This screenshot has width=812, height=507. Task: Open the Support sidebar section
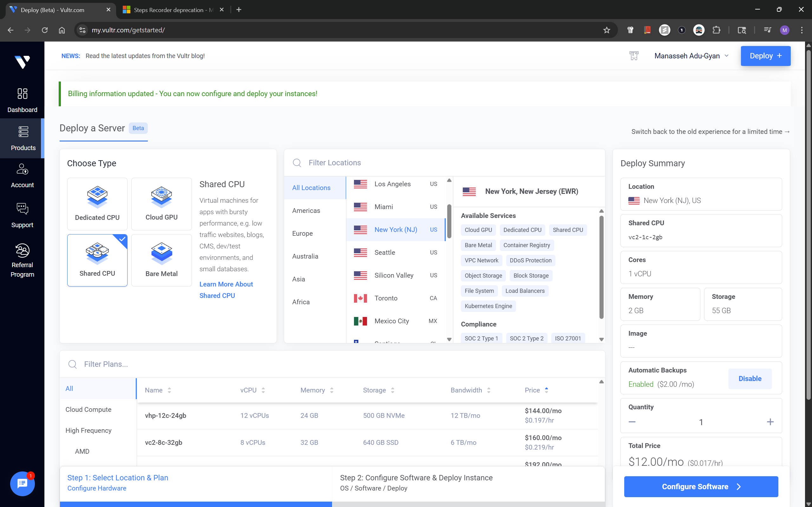(22, 215)
